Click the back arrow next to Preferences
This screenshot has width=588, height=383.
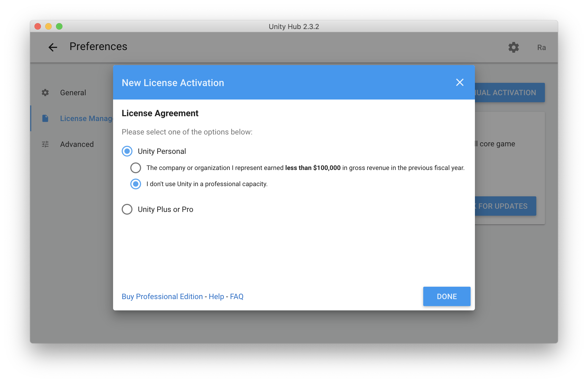[53, 47]
